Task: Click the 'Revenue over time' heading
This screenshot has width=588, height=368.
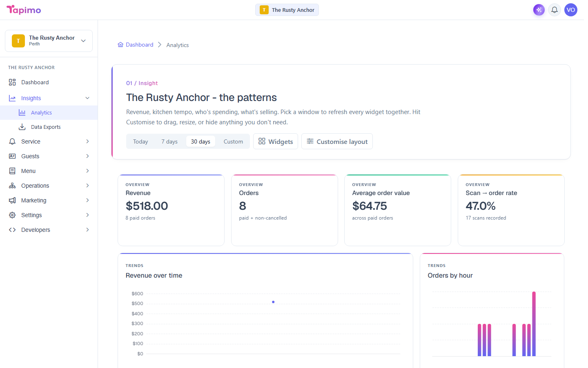Action: point(154,276)
